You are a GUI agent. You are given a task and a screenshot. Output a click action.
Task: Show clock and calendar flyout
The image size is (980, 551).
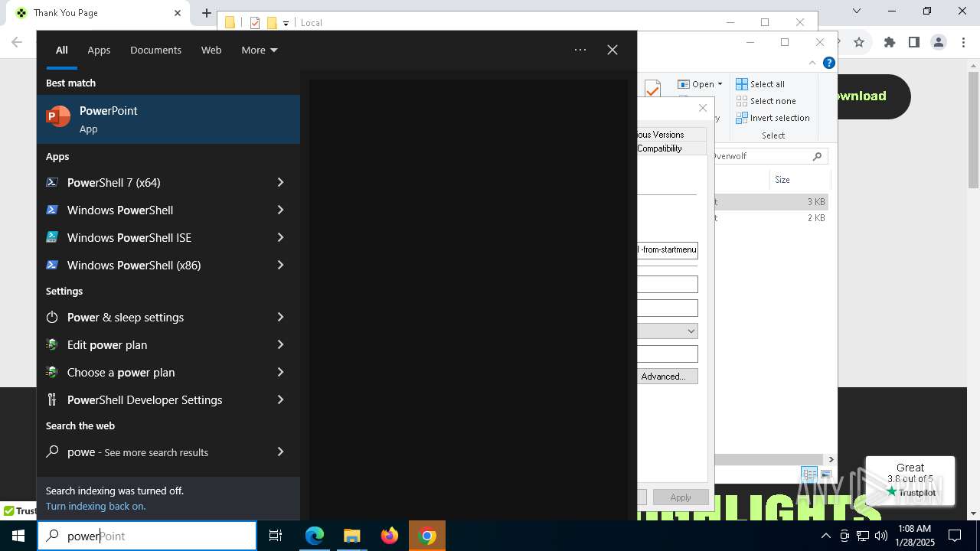pos(914,536)
